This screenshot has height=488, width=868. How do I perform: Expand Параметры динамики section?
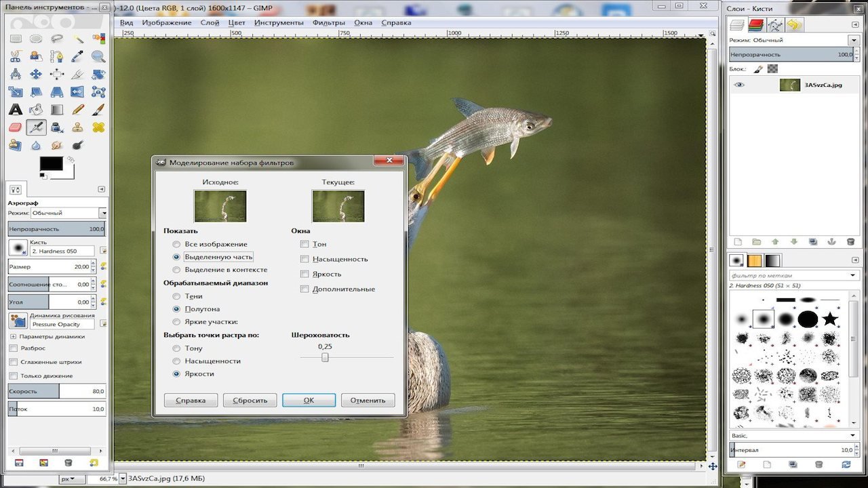13,336
